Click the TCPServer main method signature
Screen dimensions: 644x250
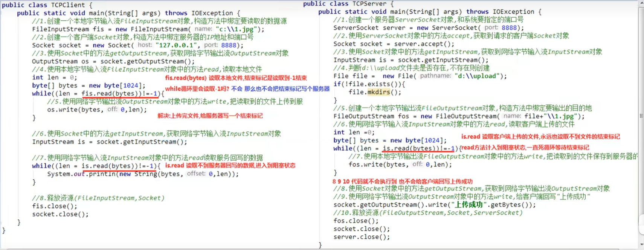[430, 12]
